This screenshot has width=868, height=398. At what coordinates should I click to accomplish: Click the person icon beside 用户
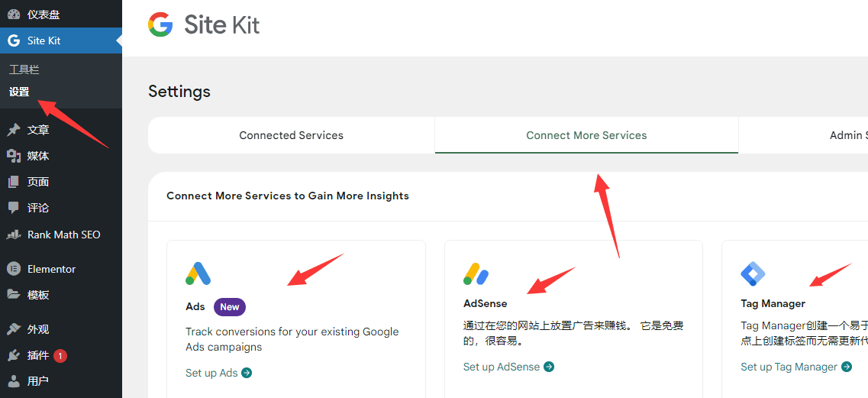pos(14,381)
